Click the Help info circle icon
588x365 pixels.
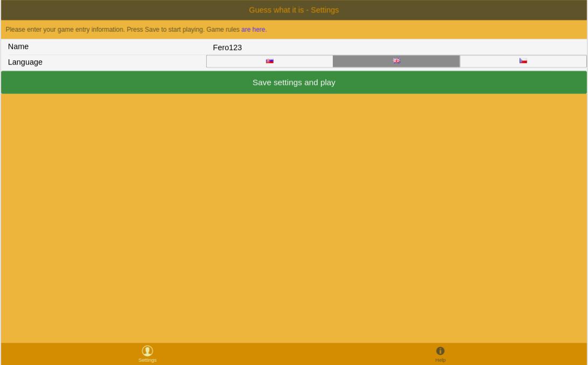[440, 351]
